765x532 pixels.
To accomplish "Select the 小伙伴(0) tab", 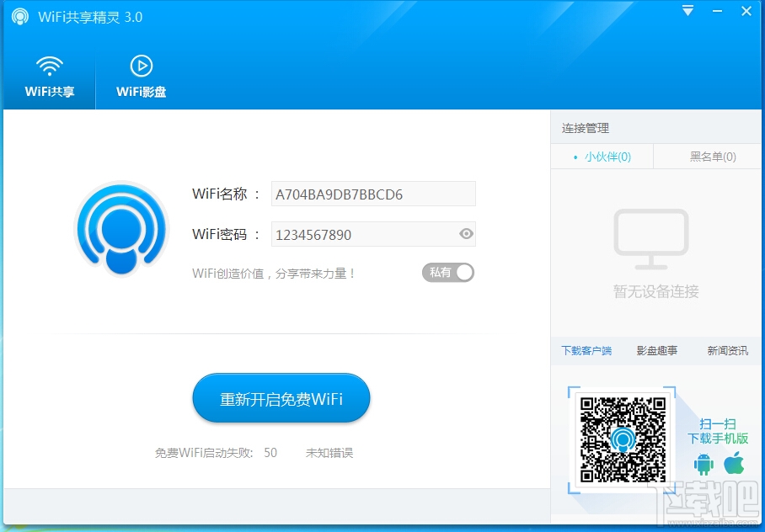I will 603,157.
